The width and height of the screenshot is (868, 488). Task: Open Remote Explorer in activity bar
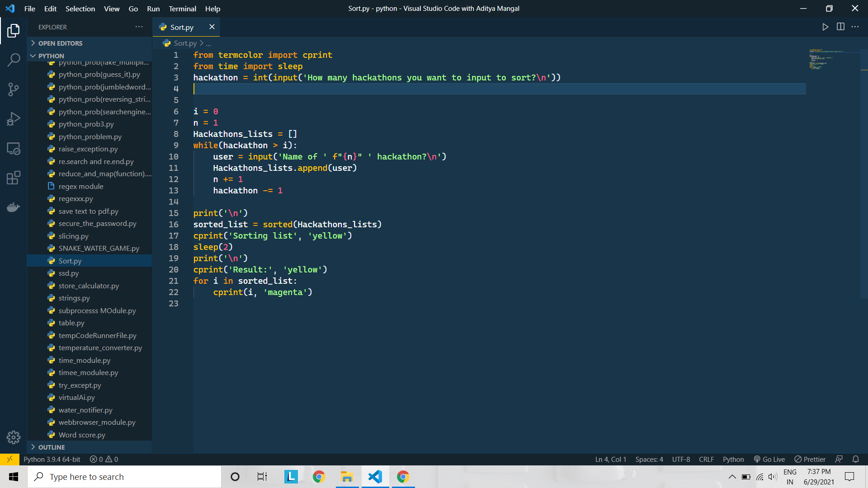coord(14,148)
